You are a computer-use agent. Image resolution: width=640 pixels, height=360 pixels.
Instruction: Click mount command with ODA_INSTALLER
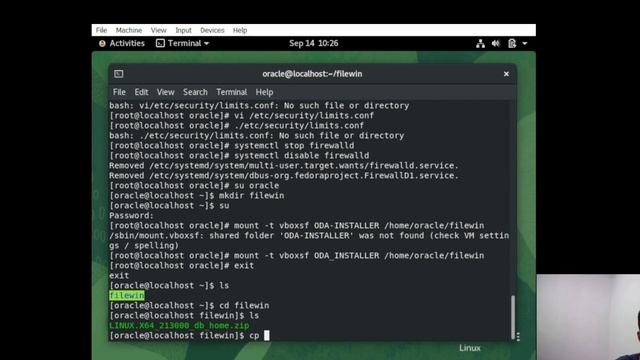coord(296,256)
